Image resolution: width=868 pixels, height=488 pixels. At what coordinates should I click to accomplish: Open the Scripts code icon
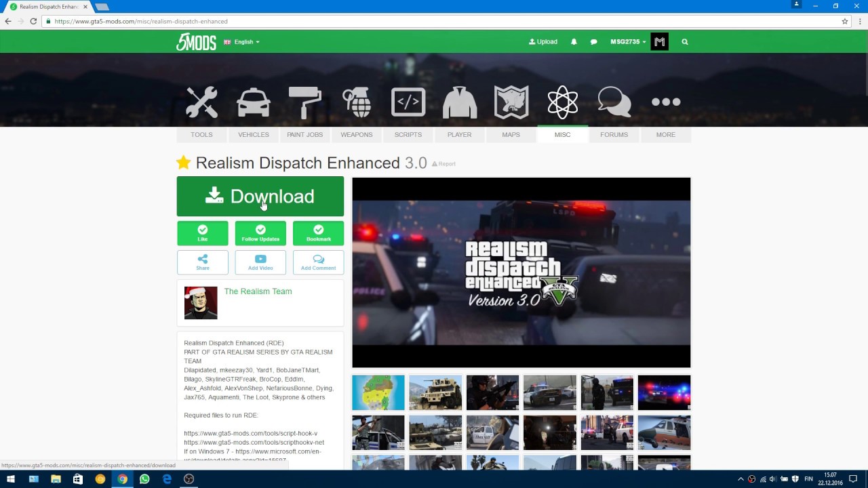408,102
